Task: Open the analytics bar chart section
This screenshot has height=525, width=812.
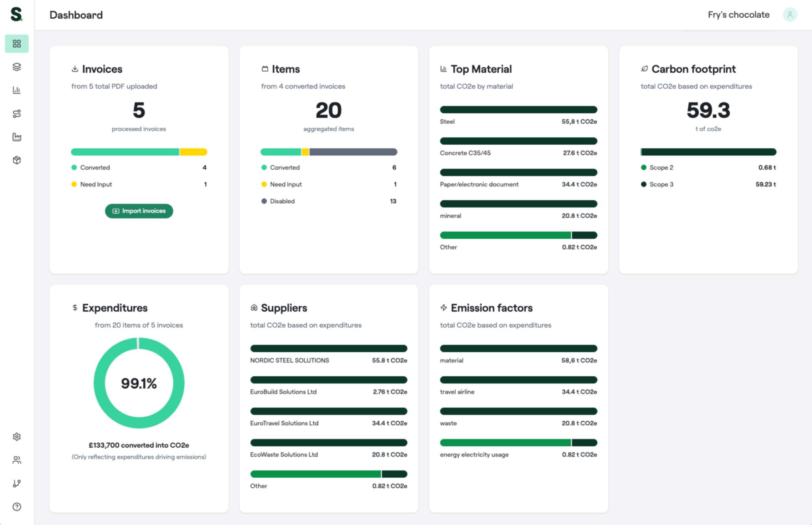Action: (x=16, y=90)
